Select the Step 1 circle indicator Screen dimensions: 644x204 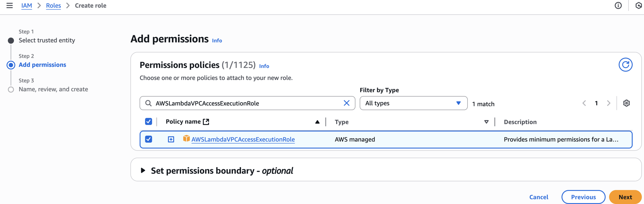point(11,40)
